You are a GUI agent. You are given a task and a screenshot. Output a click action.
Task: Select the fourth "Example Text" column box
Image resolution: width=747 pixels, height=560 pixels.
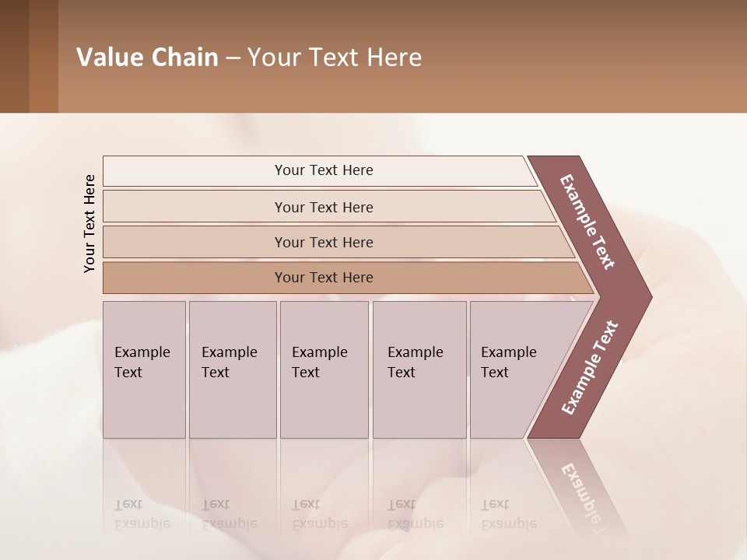point(419,369)
